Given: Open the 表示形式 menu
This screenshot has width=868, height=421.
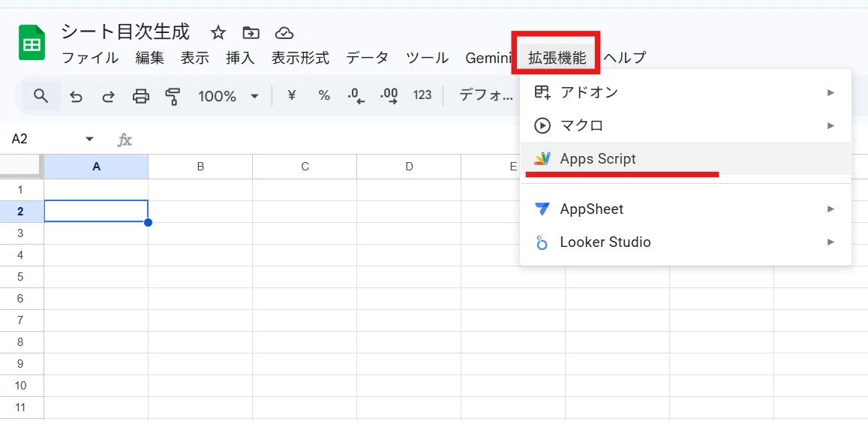Looking at the screenshot, I should [300, 58].
